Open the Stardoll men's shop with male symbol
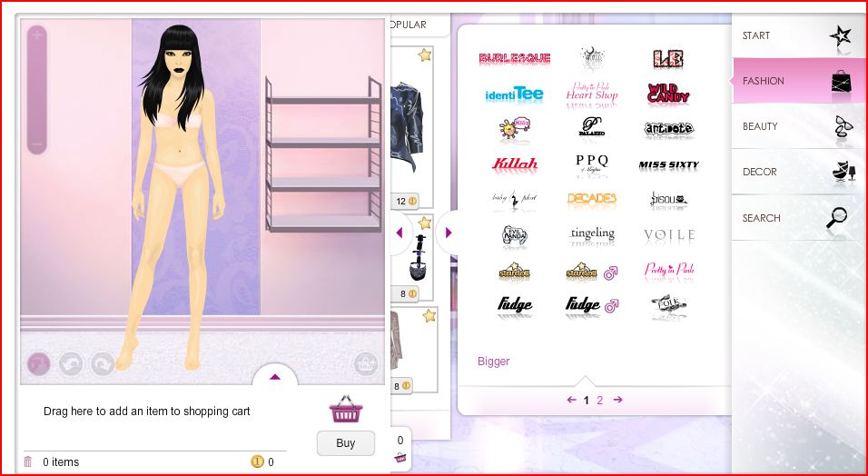The image size is (868, 476). [591, 271]
